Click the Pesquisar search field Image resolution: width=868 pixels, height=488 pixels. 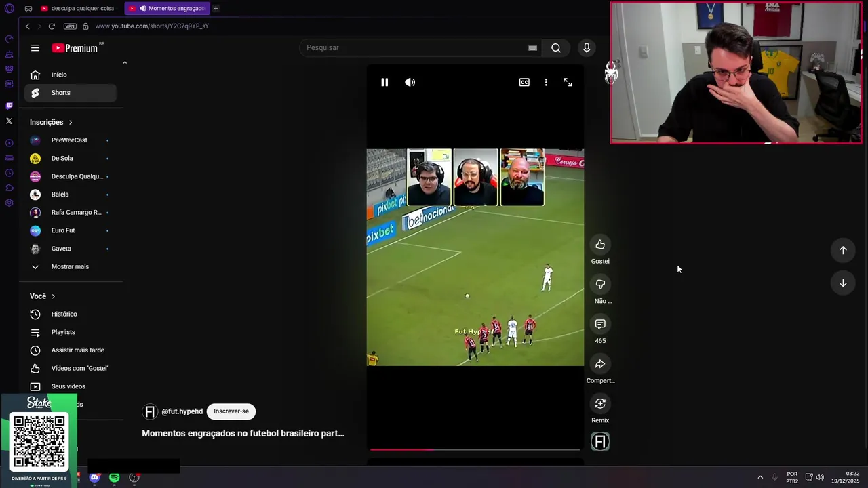pos(414,47)
